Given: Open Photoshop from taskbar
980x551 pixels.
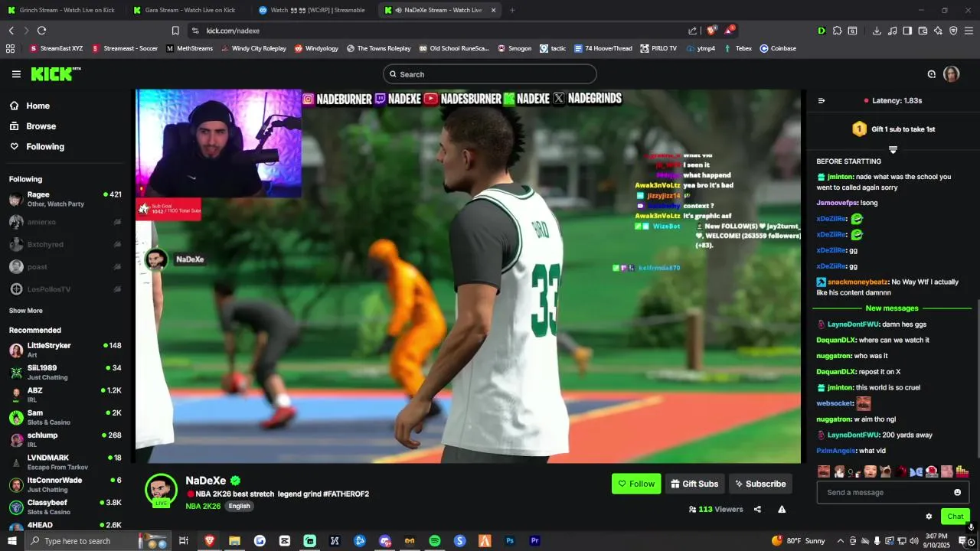Looking at the screenshot, I should pyautogui.click(x=510, y=540).
